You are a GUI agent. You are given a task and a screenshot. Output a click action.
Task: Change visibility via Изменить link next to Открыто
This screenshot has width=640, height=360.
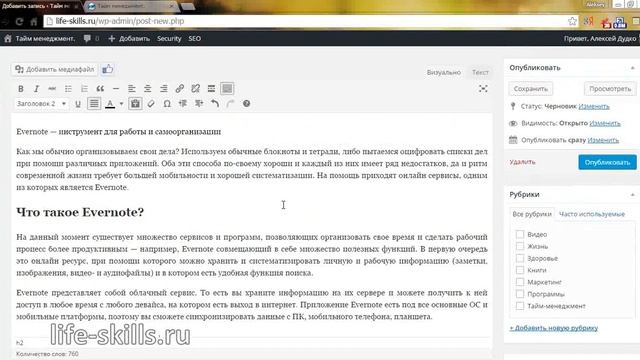pyautogui.click(x=605, y=123)
